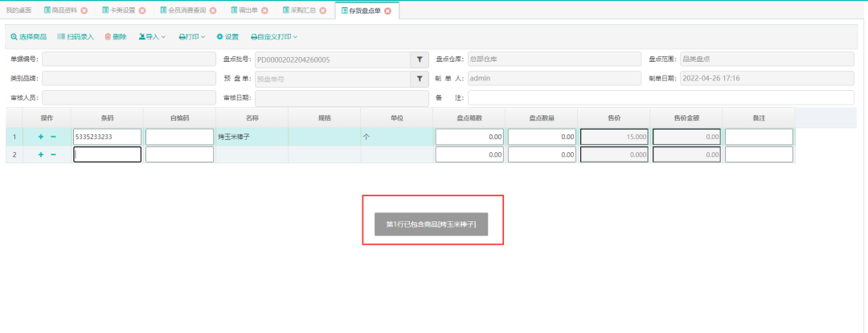
Task: Click the 删除 trash icon button
Action: click(116, 37)
